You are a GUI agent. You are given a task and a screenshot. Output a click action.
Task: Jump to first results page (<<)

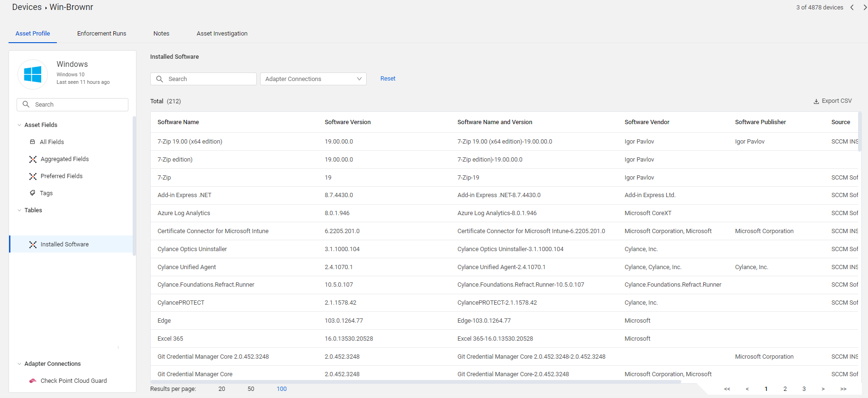pyautogui.click(x=727, y=389)
